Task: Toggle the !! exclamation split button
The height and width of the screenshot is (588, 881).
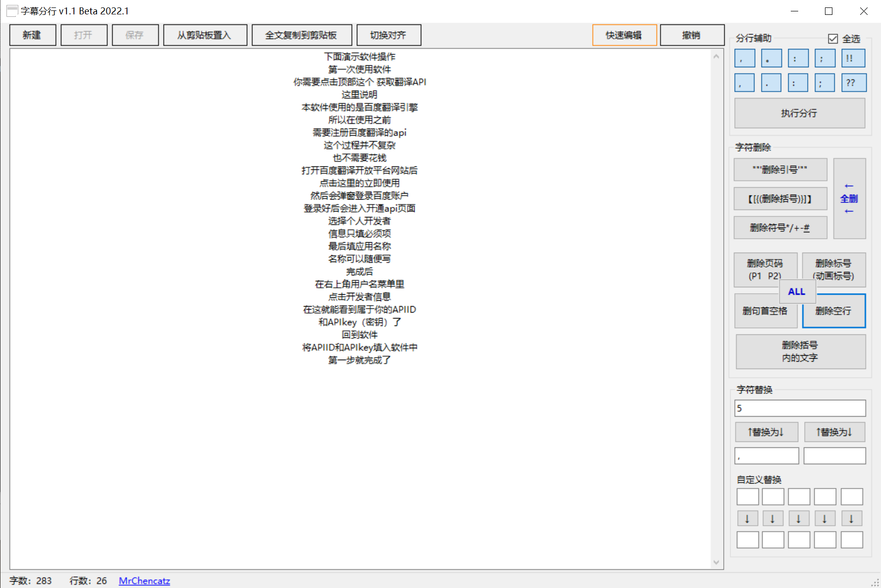Action: click(x=853, y=58)
